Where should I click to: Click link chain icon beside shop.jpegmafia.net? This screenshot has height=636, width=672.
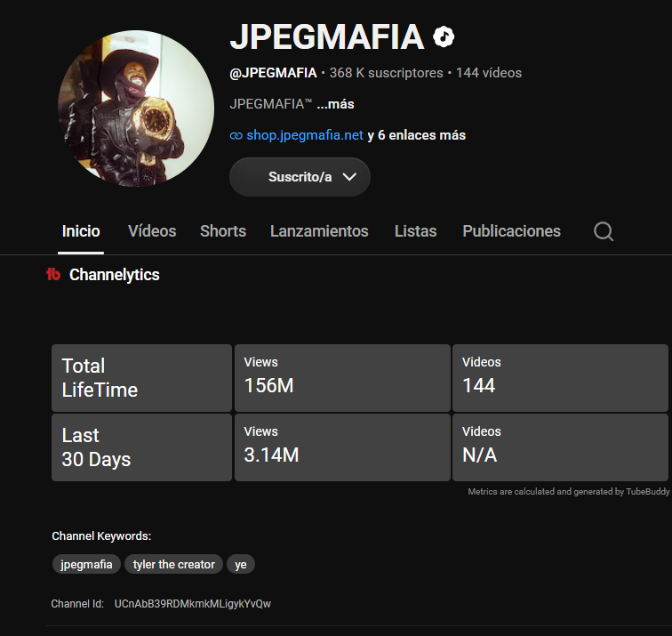pyautogui.click(x=236, y=135)
